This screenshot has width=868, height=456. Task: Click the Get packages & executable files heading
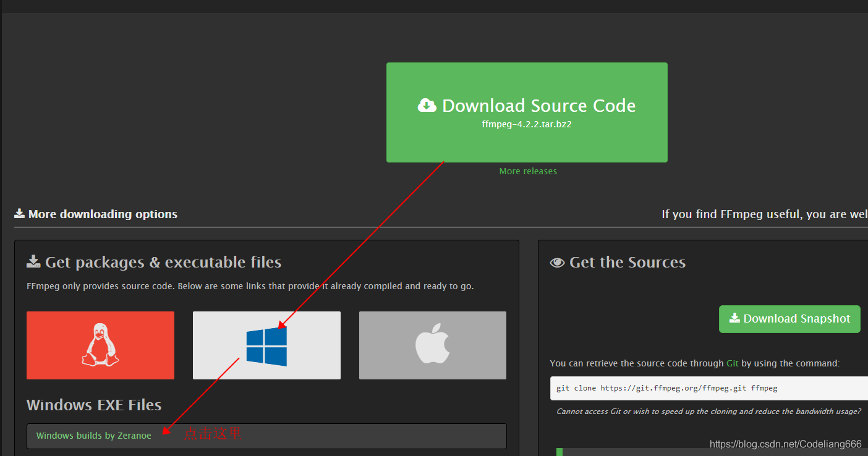(x=163, y=262)
